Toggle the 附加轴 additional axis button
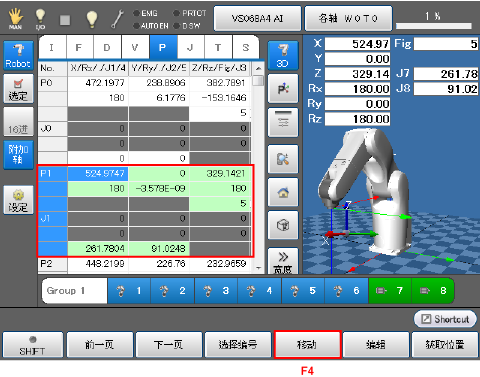480x377 pixels. pyautogui.click(x=18, y=155)
